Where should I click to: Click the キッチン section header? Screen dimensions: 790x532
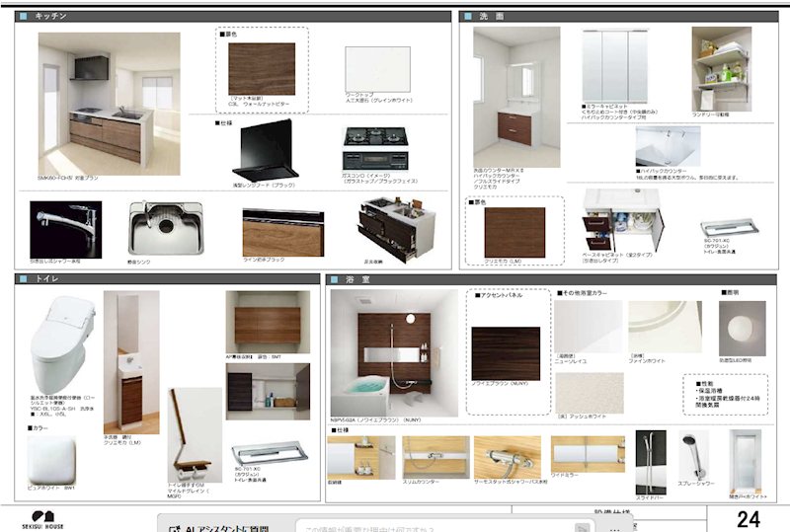click(233, 16)
